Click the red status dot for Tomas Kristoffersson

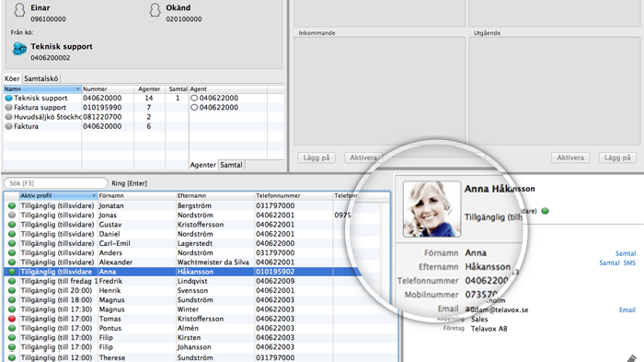point(12,319)
